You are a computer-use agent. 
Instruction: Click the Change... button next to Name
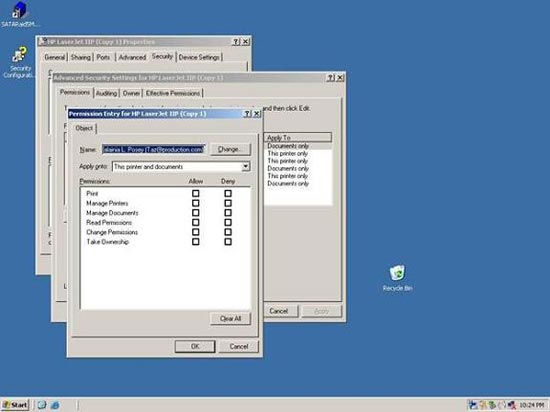[230, 149]
